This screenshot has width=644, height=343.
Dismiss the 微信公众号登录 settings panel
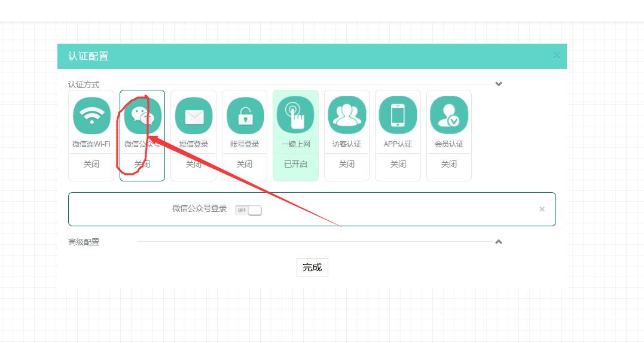542,209
